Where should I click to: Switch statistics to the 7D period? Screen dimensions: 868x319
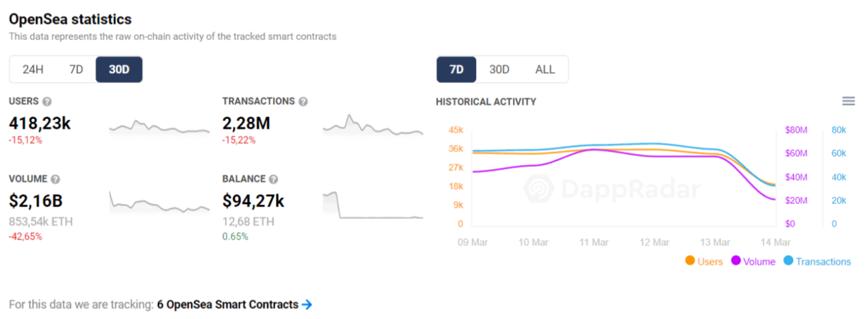76,69
